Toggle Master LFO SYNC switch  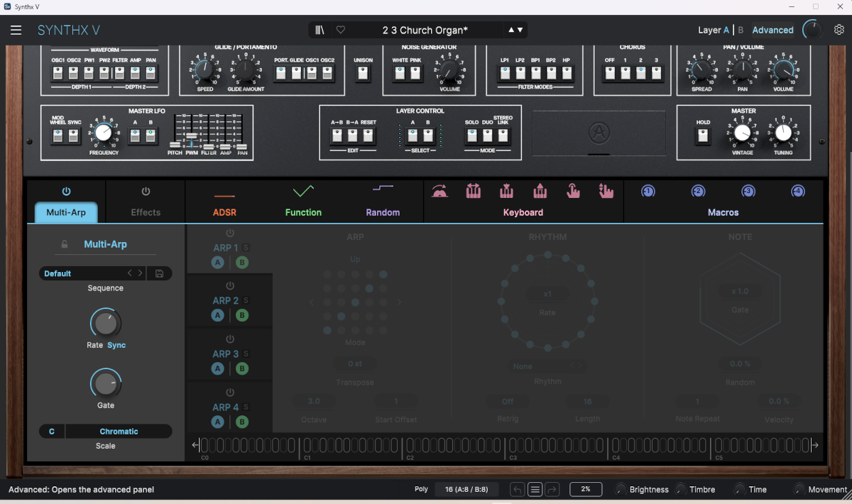pos(74,136)
